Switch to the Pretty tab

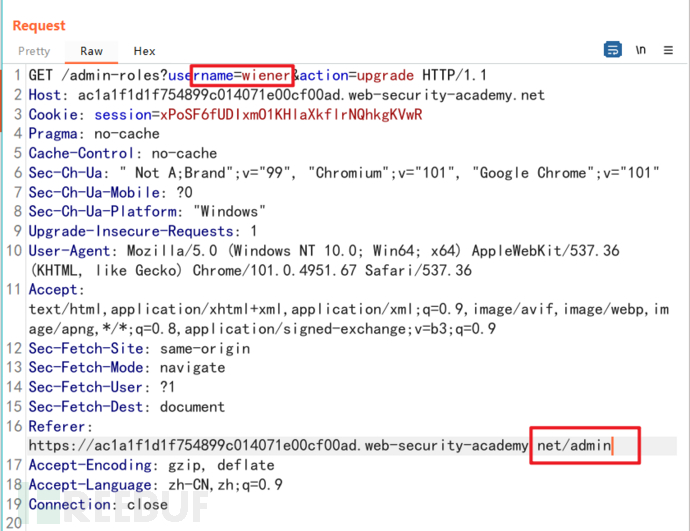(x=33, y=51)
